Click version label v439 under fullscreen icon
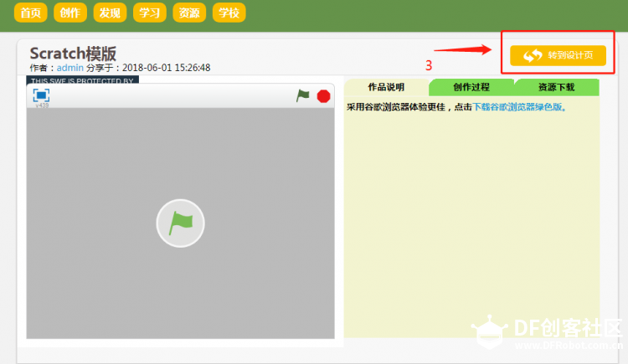628x364 pixels. point(42,105)
